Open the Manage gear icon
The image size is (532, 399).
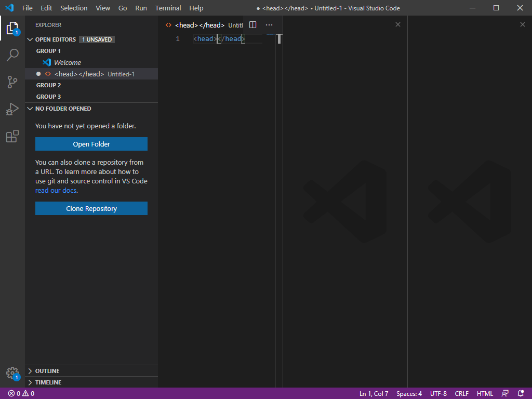pyautogui.click(x=12, y=373)
